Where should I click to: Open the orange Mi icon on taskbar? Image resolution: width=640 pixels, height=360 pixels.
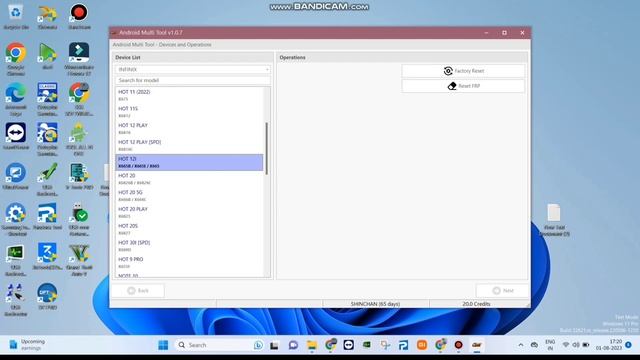coord(422,345)
